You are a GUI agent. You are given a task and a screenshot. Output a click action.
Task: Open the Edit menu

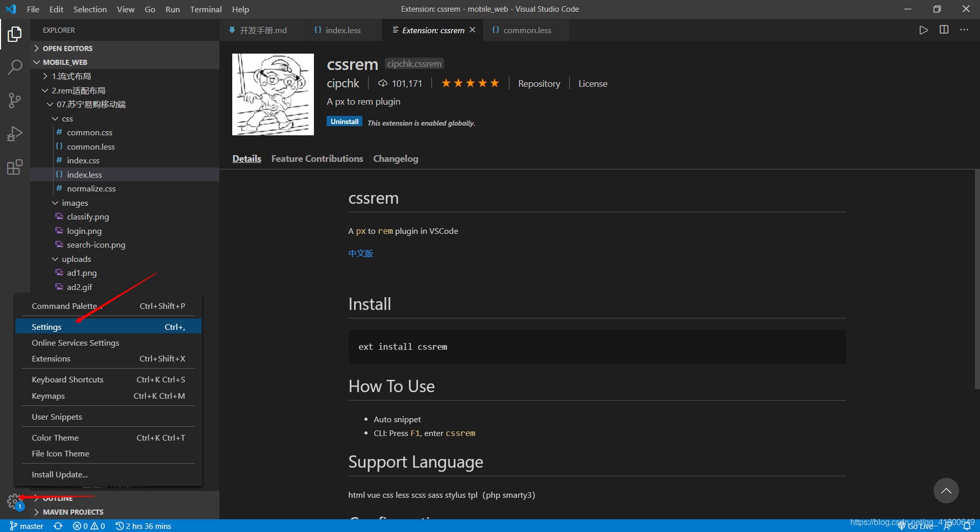(56, 9)
